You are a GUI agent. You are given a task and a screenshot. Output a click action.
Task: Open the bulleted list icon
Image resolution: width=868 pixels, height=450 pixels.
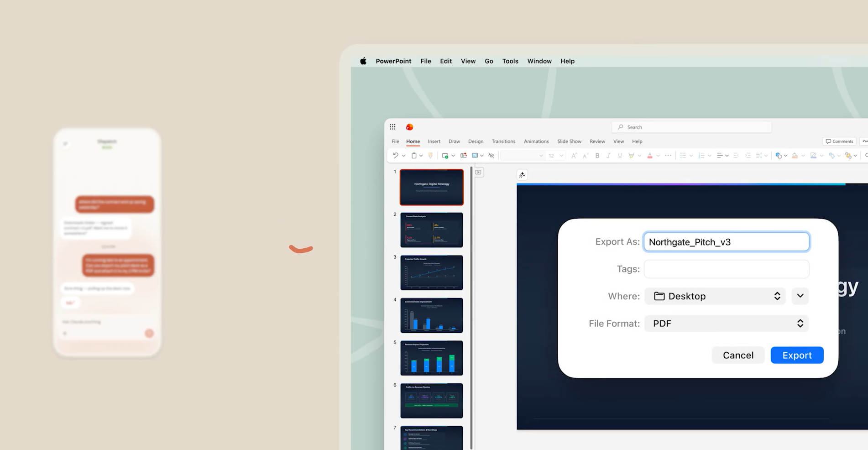(x=684, y=155)
